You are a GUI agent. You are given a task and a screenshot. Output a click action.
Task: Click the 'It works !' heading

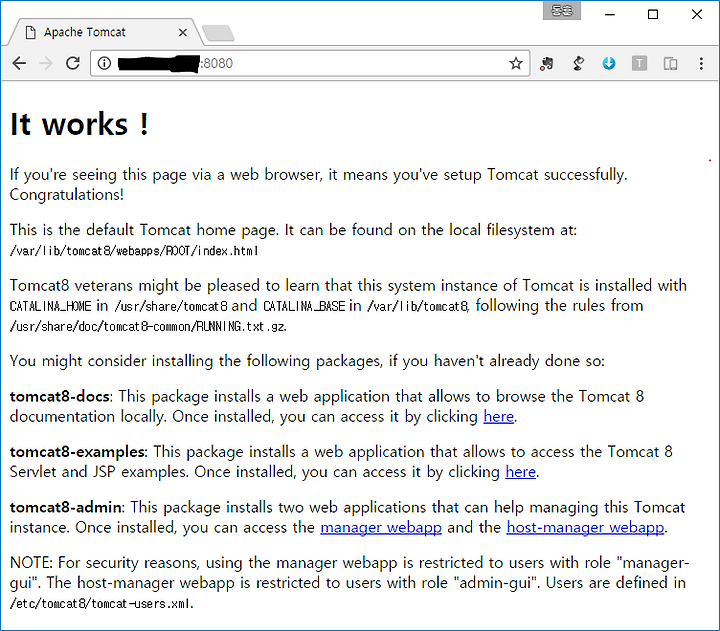(x=79, y=124)
